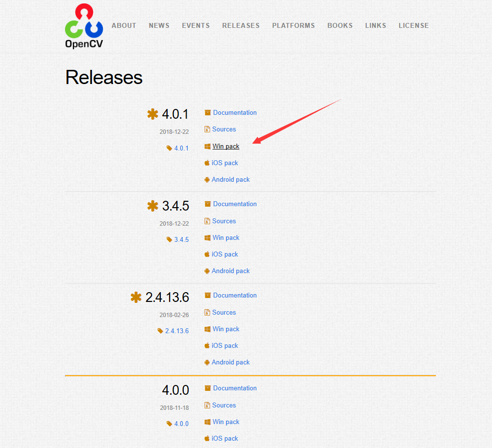This screenshot has height=448, width=492.
Task: Click the Android icon for 3.4.5
Action: tap(207, 271)
